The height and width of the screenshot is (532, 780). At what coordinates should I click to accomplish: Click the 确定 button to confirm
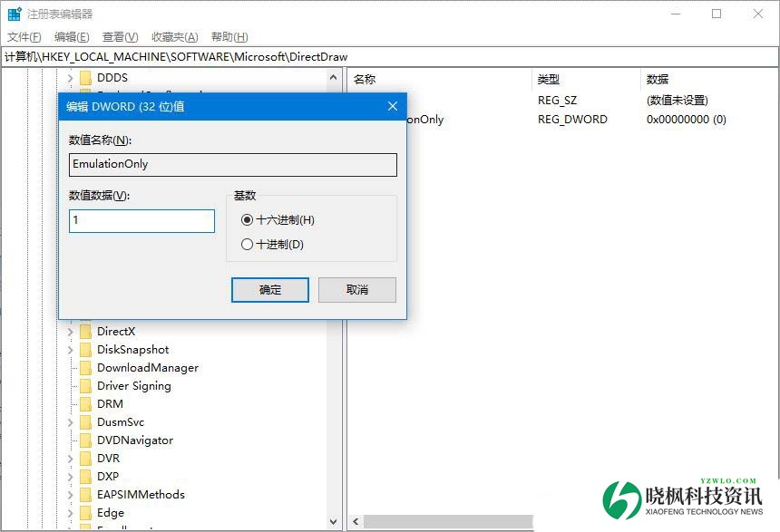tap(270, 290)
